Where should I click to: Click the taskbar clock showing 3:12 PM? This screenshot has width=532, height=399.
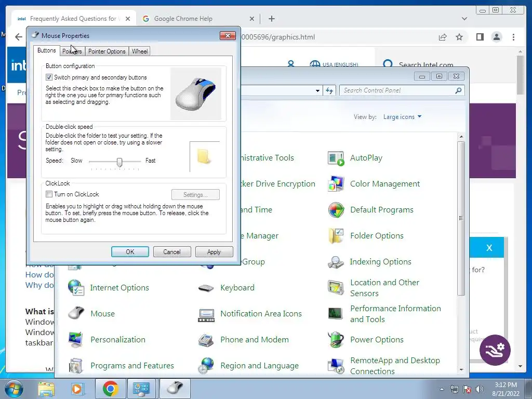tap(506, 389)
